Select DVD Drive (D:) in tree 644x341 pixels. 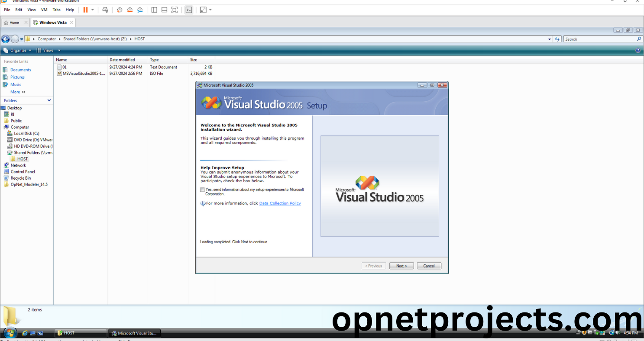pyautogui.click(x=33, y=140)
